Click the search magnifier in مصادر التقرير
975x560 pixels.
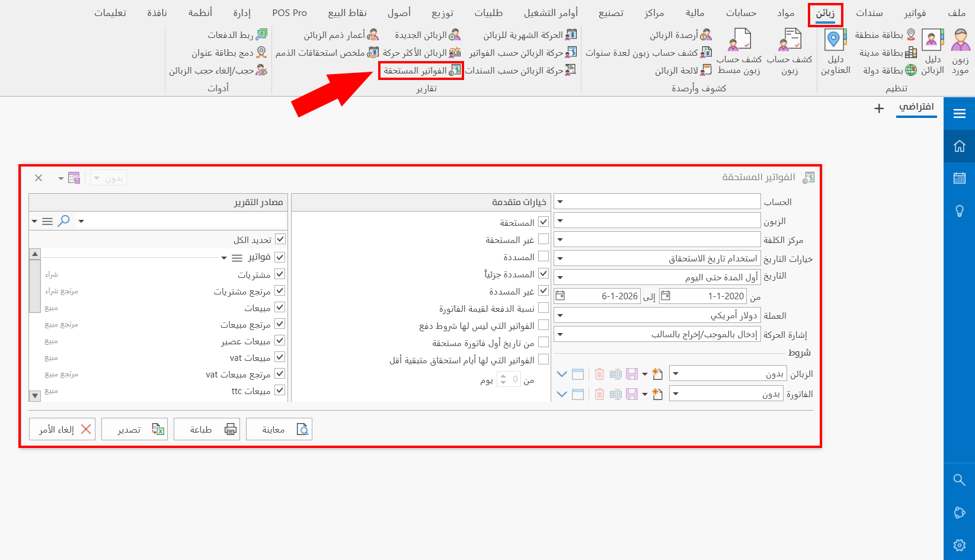pos(62,220)
